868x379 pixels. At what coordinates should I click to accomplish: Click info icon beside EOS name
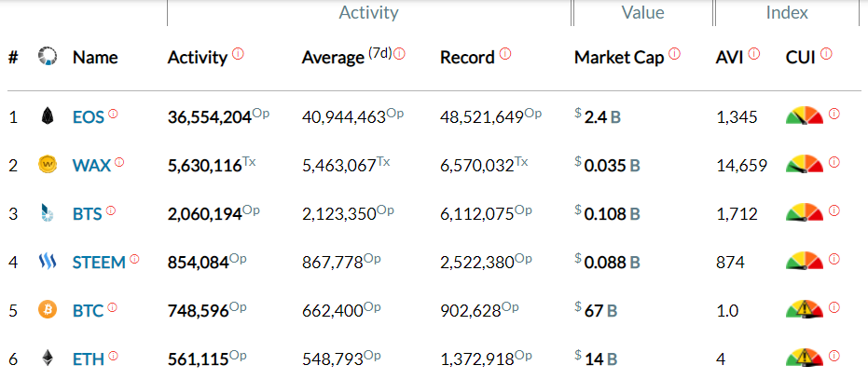click(113, 114)
